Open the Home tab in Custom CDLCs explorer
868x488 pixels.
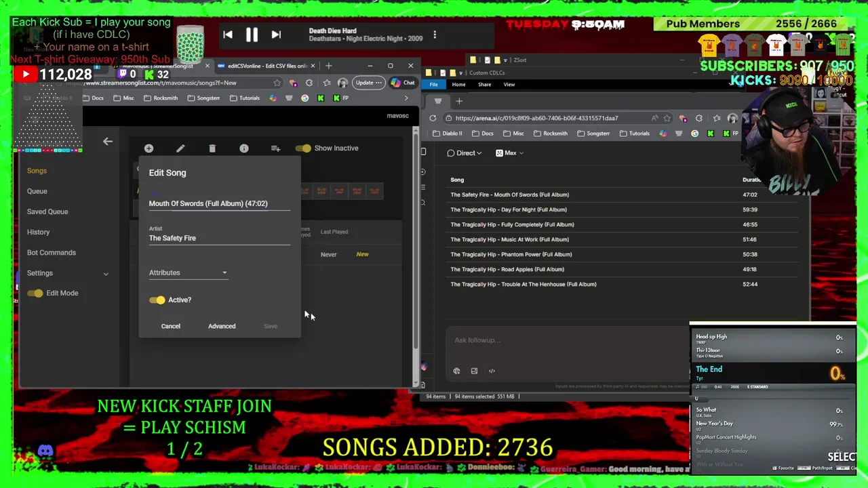pyautogui.click(x=458, y=85)
